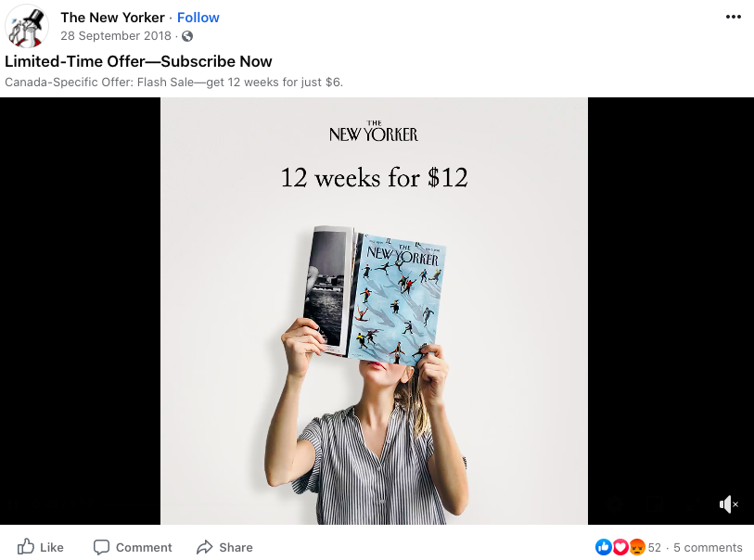Unmute the video with speaker icon
754x560 pixels.
click(729, 504)
